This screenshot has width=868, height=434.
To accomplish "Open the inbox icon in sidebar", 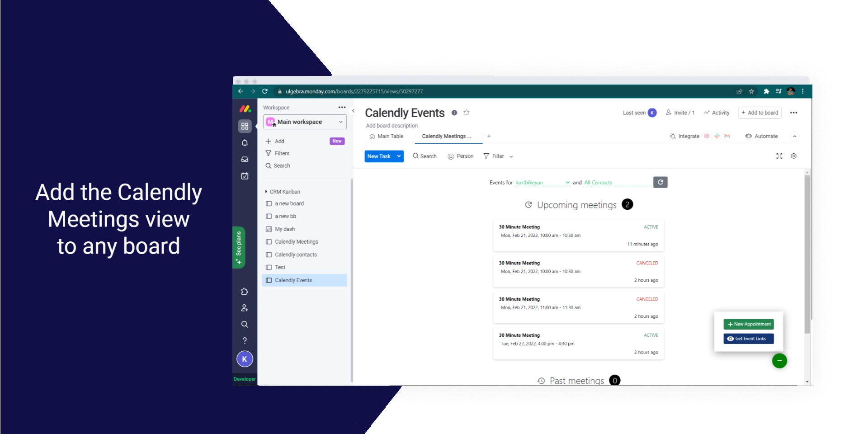I will point(245,159).
